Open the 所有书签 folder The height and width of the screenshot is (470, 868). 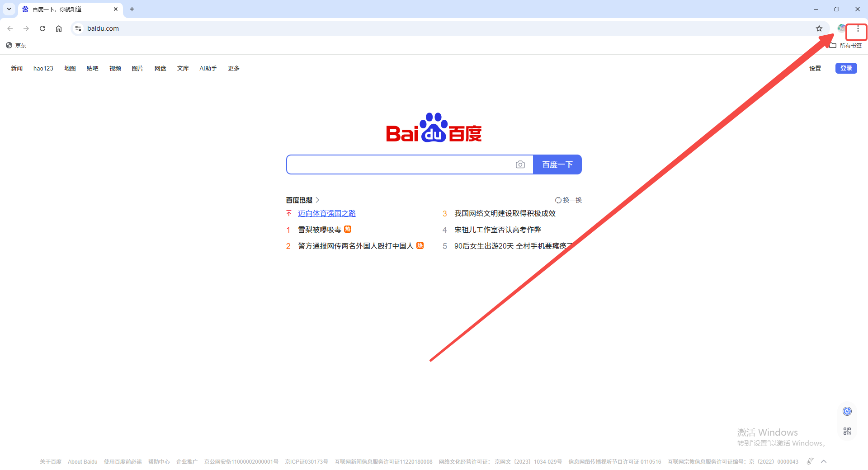pyautogui.click(x=846, y=45)
